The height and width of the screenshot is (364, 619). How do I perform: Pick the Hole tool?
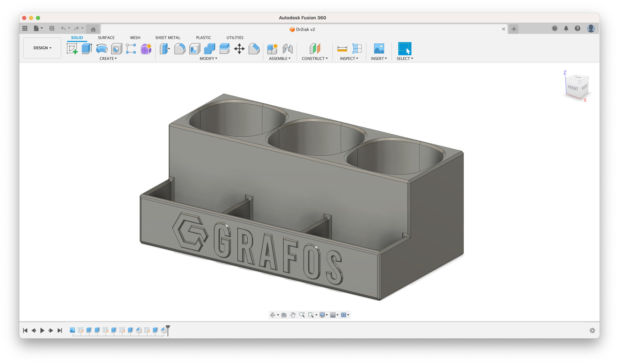point(117,49)
